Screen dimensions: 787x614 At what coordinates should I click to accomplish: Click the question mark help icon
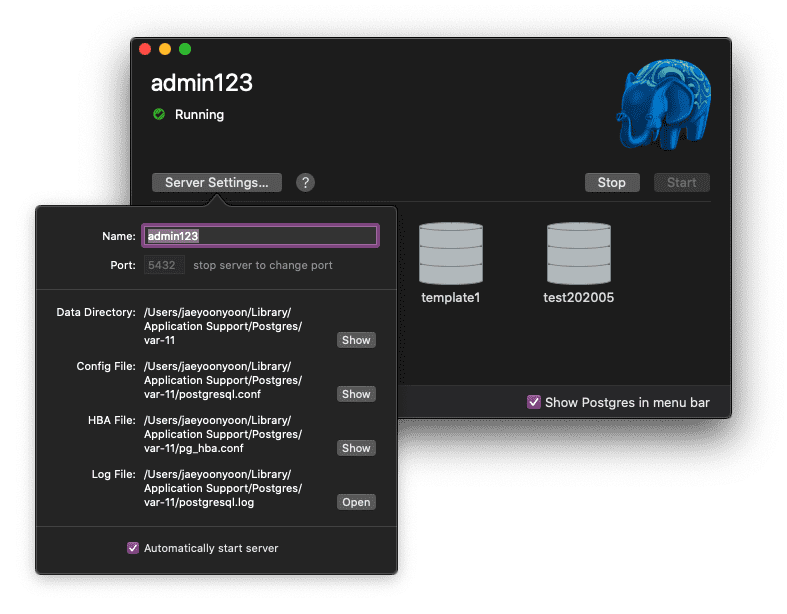[x=306, y=182]
